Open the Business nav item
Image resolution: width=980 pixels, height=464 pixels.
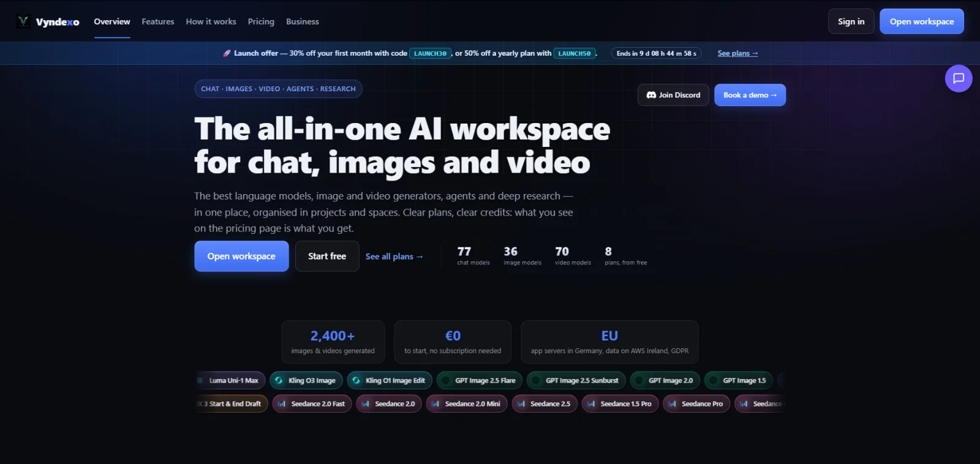point(303,21)
